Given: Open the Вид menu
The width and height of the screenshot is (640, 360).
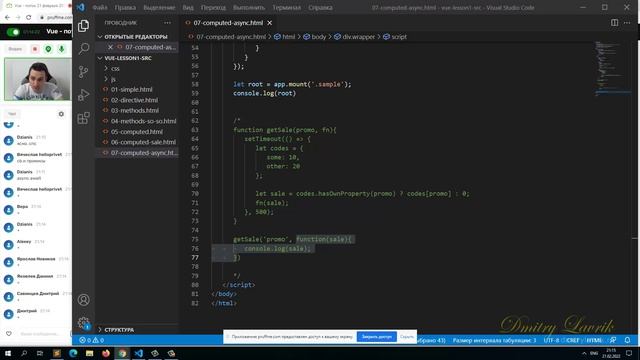Looking at the screenshot, I should (188, 7).
